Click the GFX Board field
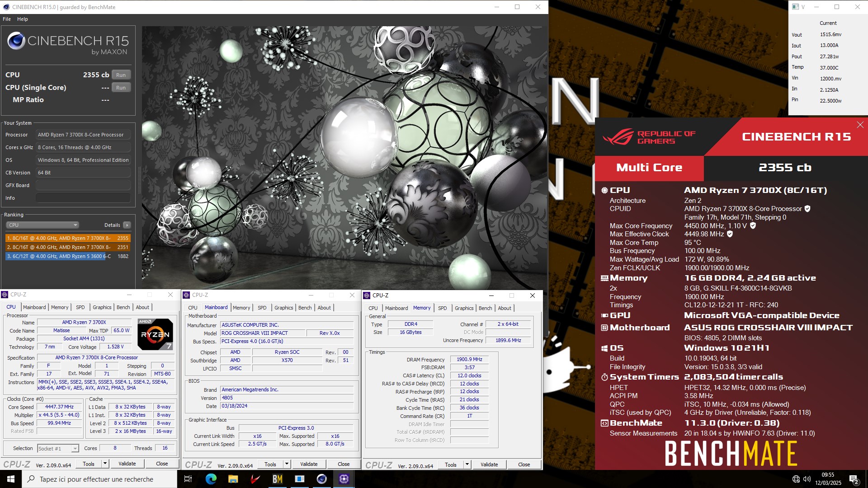Image resolution: width=868 pixels, height=488 pixels. click(x=83, y=185)
